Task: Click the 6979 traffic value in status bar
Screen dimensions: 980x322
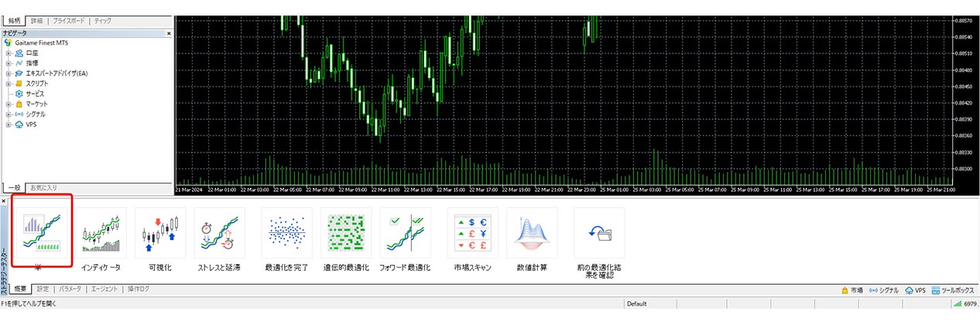Action: pos(971,304)
